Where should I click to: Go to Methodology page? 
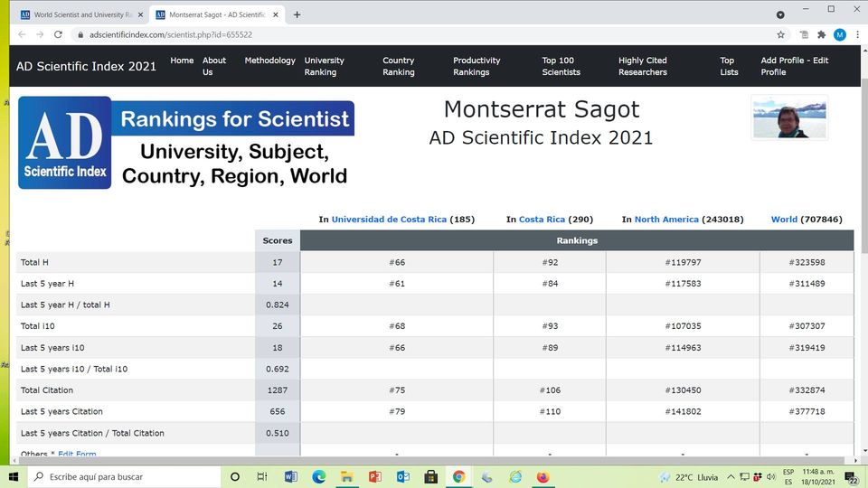(x=269, y=61)
